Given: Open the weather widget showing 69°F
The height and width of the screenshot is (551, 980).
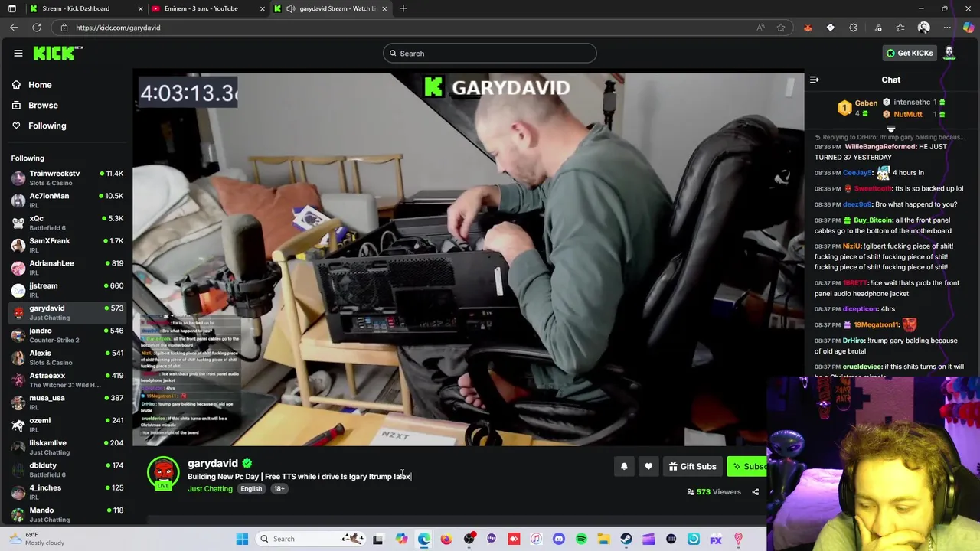Looking at the screenshot, I should (36, 539).
